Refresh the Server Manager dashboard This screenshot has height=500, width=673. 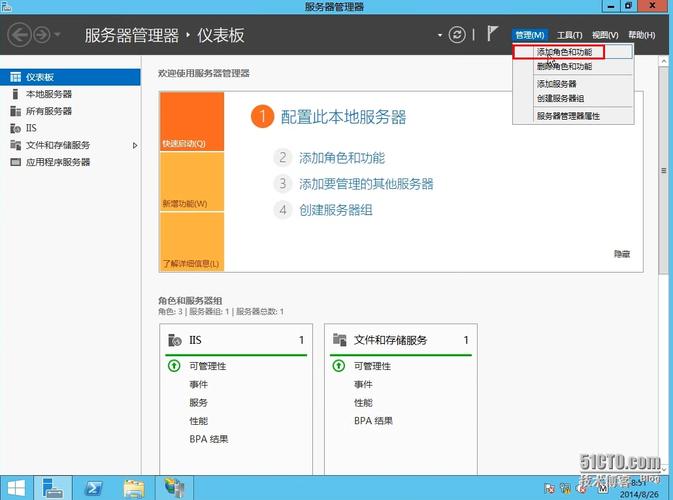tap(457, 35)
